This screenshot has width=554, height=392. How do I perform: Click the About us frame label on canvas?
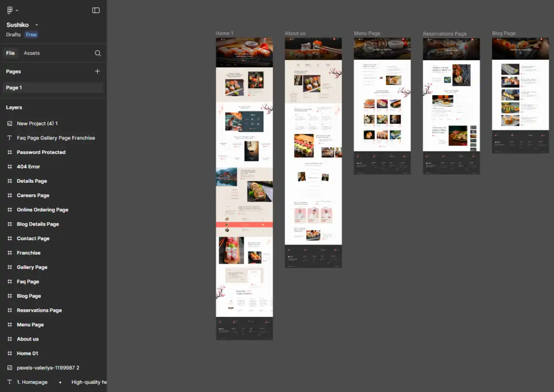295,33
